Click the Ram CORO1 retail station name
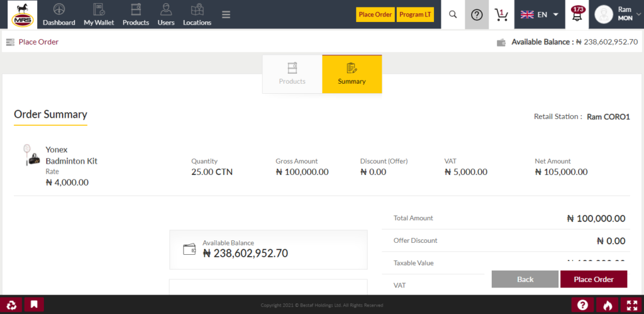This screenshot has width=644, height=314. pos(608,116)
